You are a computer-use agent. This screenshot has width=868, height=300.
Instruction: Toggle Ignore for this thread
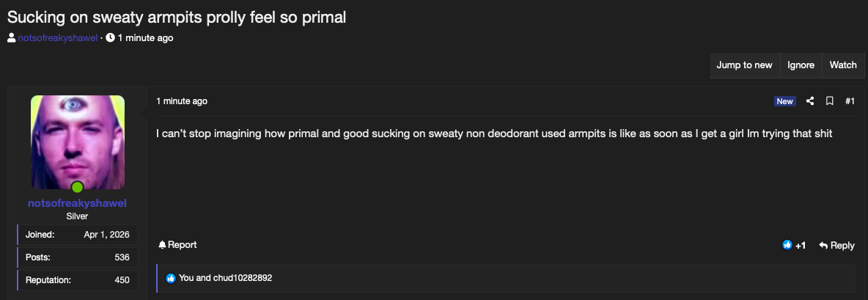(801, 65)
